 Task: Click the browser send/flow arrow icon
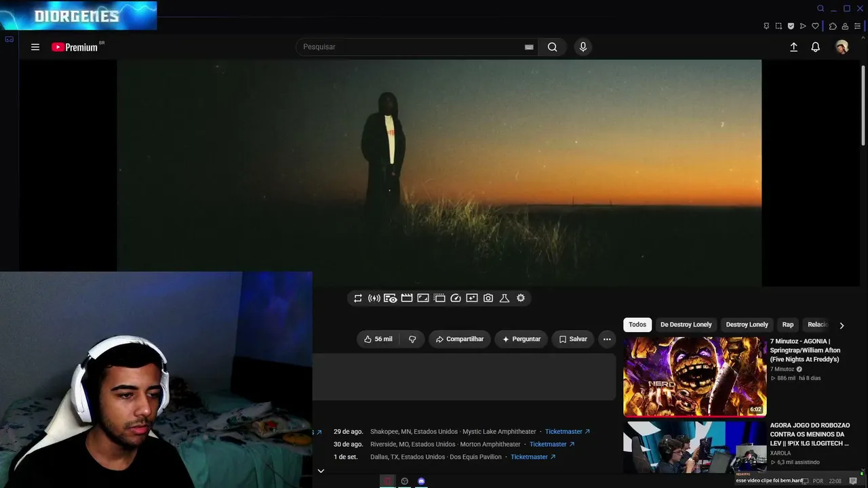point(803,26)
